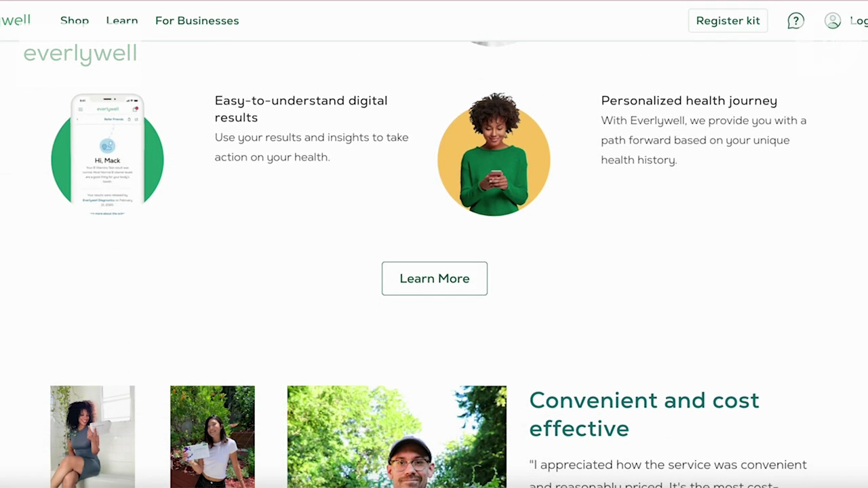Click the phone app results illustration
The width and height of the screenshot is (868, 488).
pyautogui.click(x=107, y=155)
